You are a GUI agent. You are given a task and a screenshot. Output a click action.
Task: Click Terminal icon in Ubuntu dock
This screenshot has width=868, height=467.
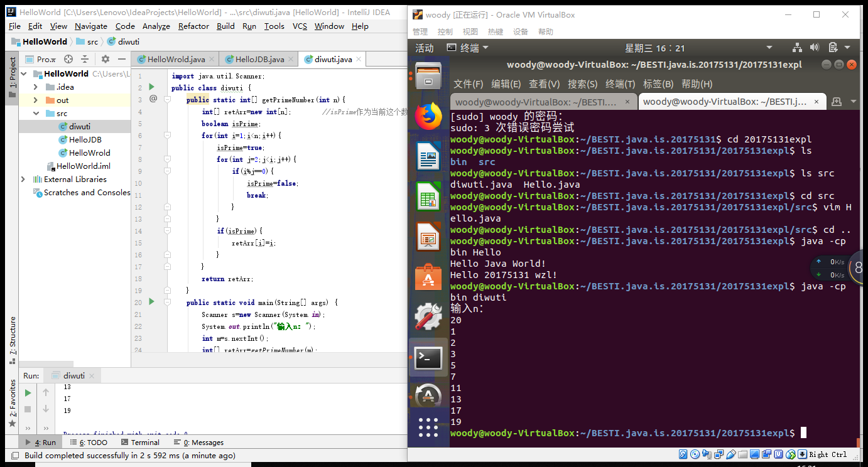click(428, 358)
